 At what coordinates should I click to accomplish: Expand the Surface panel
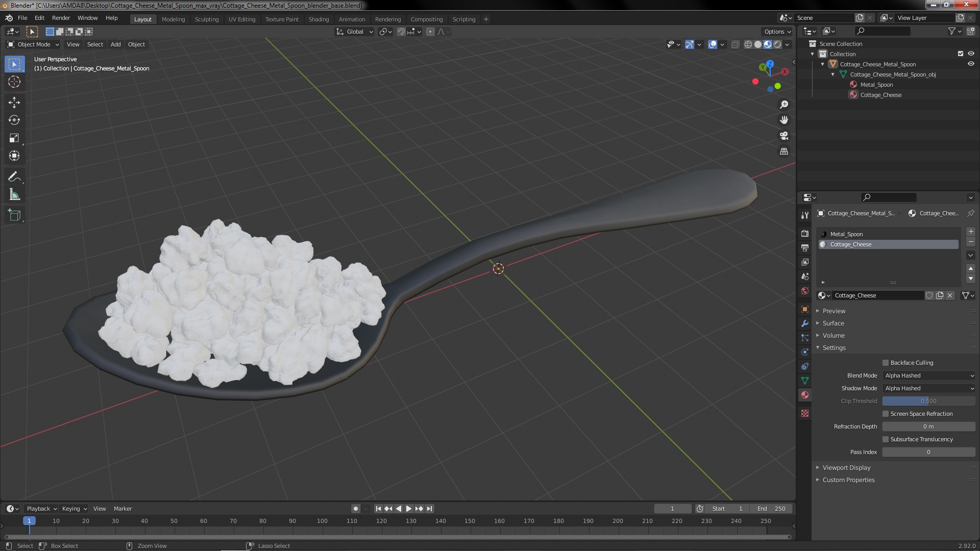[x=833, y=323]
